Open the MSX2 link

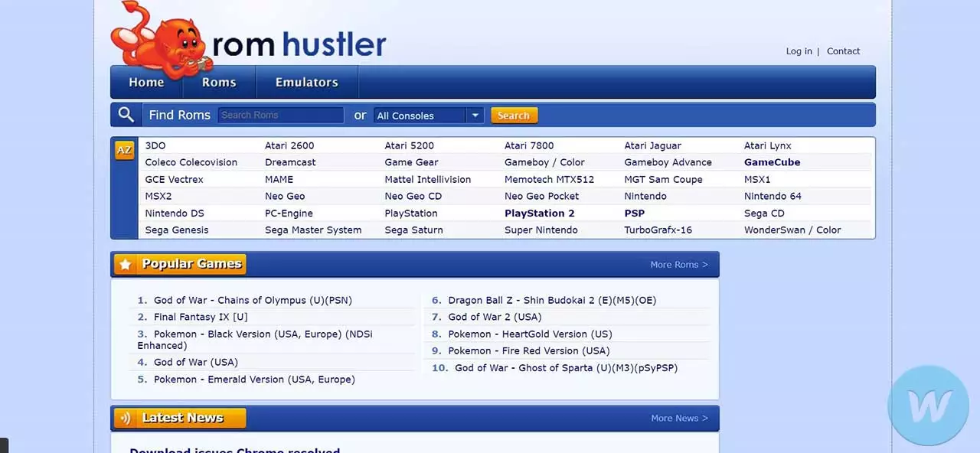pyautogui.click(x=158, y=196)
